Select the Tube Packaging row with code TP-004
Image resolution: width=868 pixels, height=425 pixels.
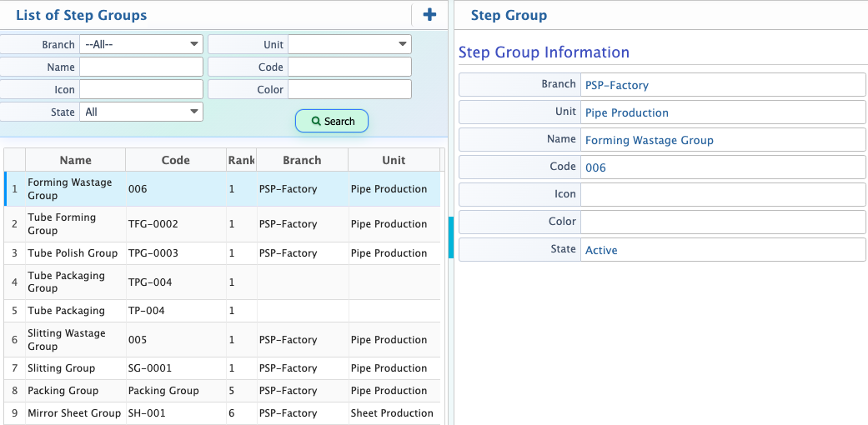click(223, 311)
